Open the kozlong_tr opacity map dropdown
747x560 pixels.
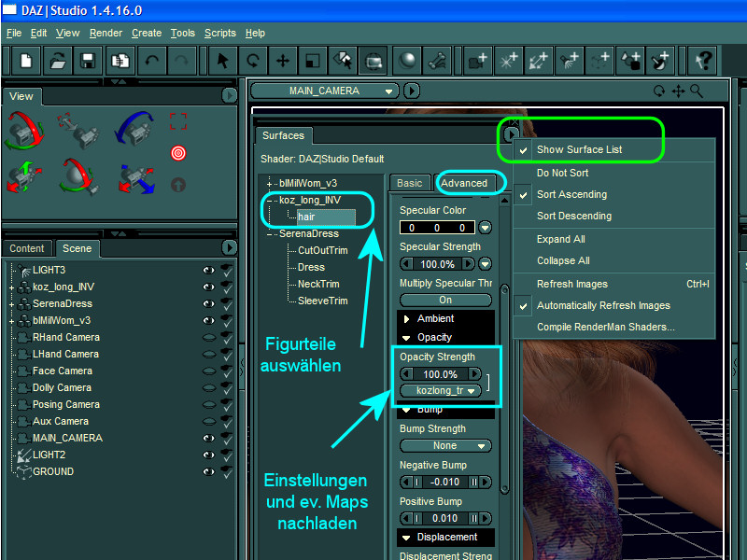[x=441, y=390]
